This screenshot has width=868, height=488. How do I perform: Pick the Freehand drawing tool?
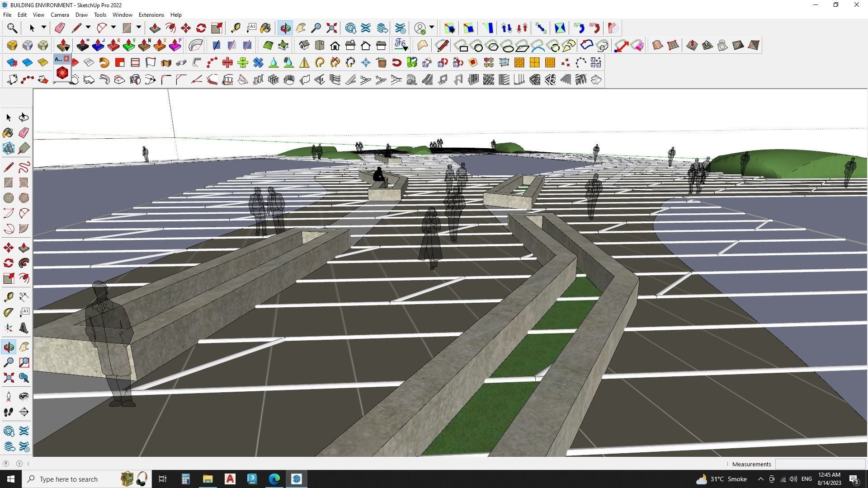[24, 167]
